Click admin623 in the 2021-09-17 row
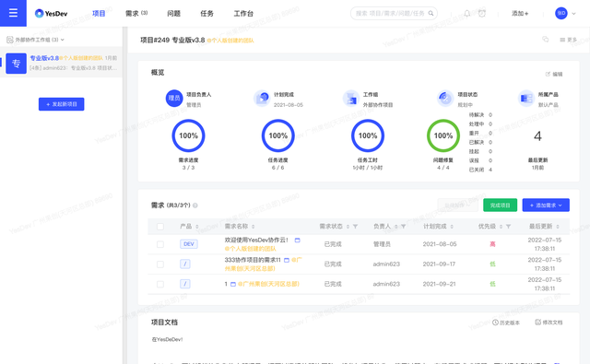The height and width of the screenshot is (364, 590). click(x=386, y=264)
